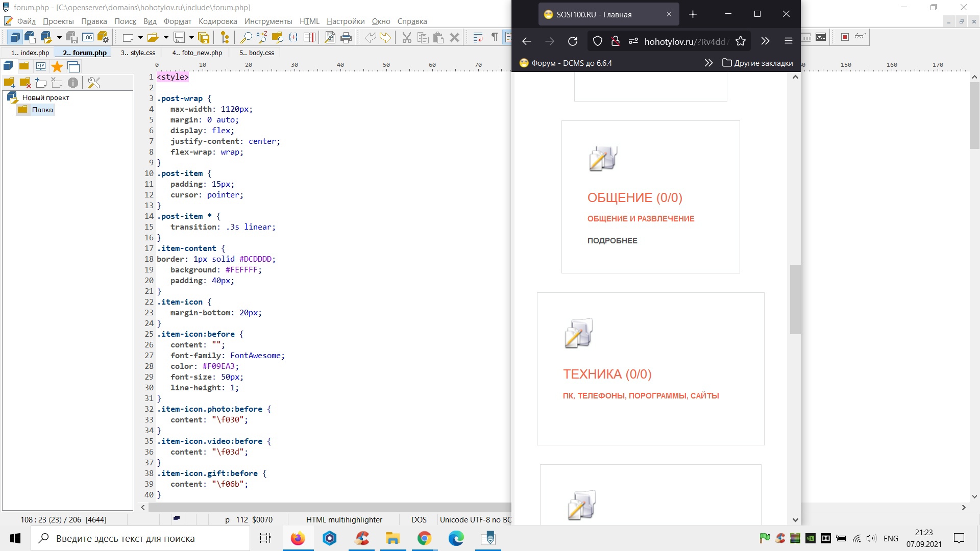The width and height of the screenshot is (980, 551).
Task: Toggle word wrap toolbar button
Action: [478, 37]
